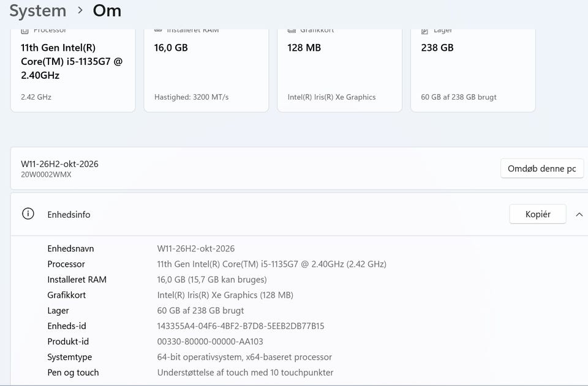Click the model number 20W0002WMX

click(x=46, y=174)
